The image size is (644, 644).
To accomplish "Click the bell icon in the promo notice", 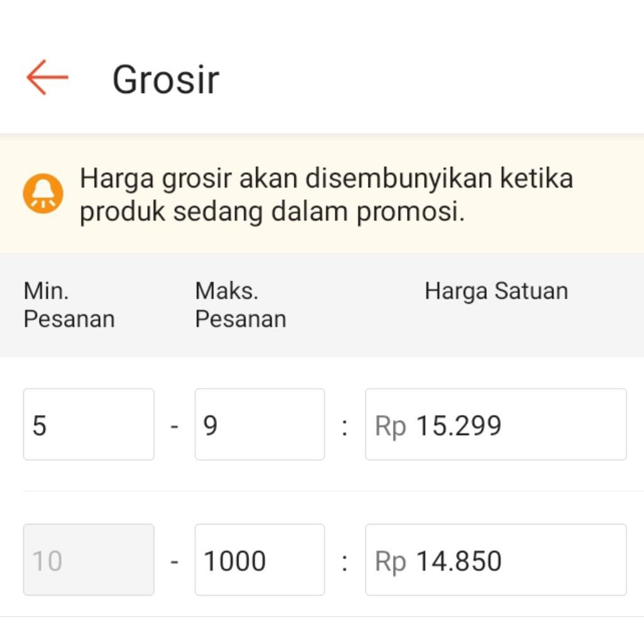I will (x=43, y=194).
